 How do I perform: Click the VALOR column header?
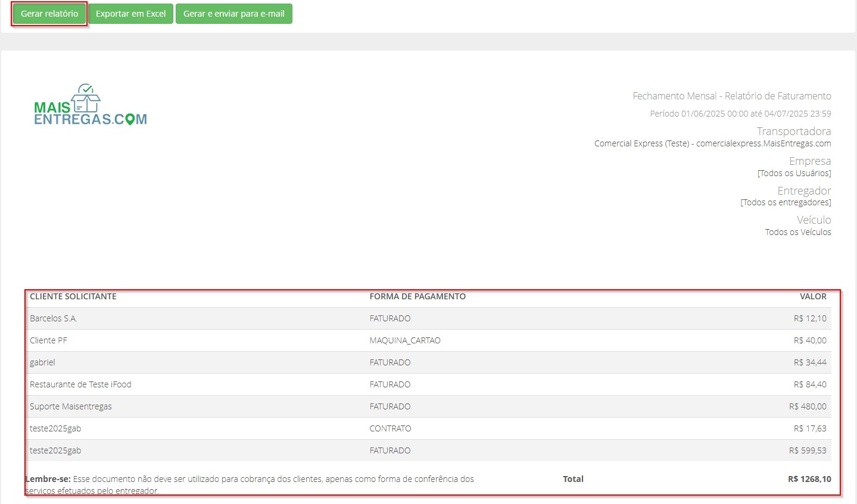coord(813,296)
